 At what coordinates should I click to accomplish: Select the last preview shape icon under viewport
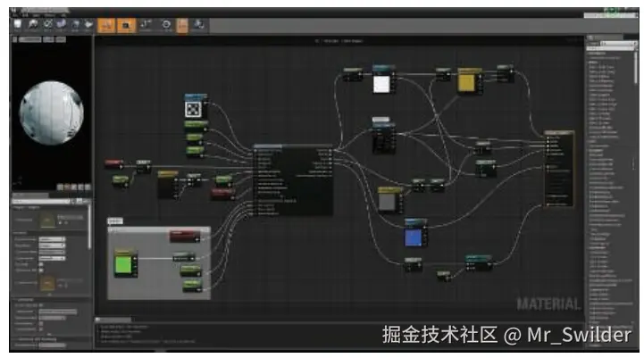click(x=87, y=187)
